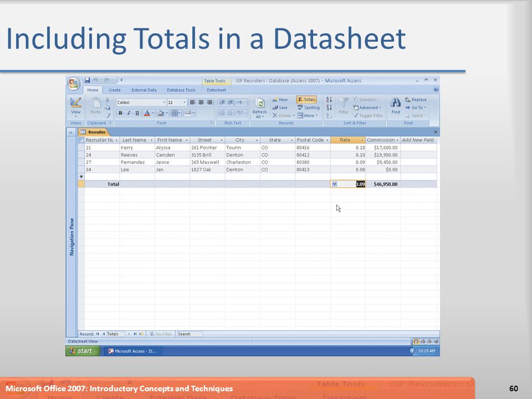This screenshot has width=532, height=399.
Task: Click the Office Button orb
Action: [74, 83]
